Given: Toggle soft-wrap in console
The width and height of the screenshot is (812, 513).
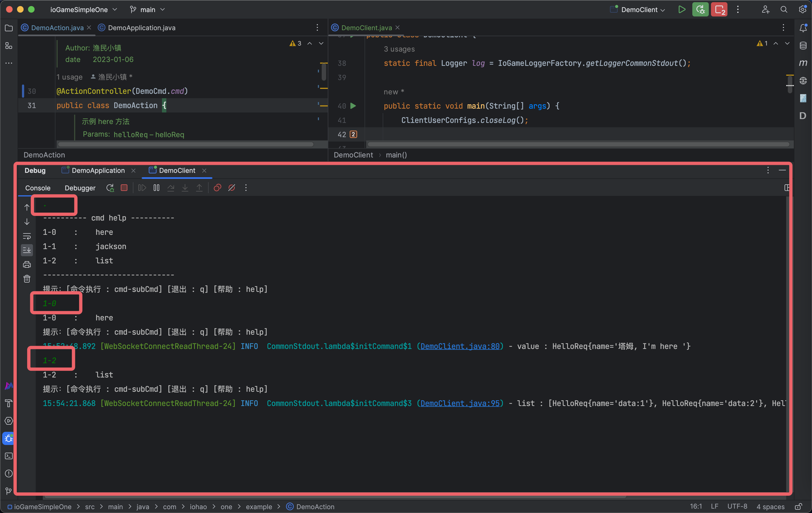Looking at the screenshot, I should 27,236.
